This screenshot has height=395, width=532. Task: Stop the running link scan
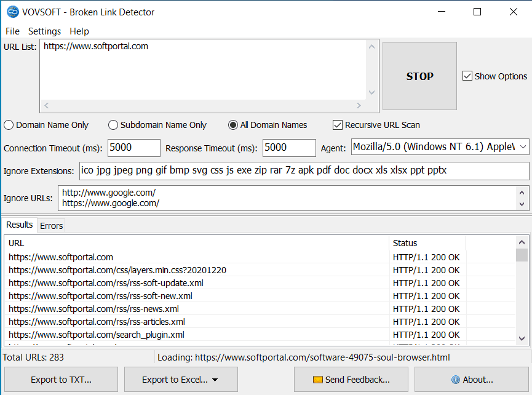419,76
